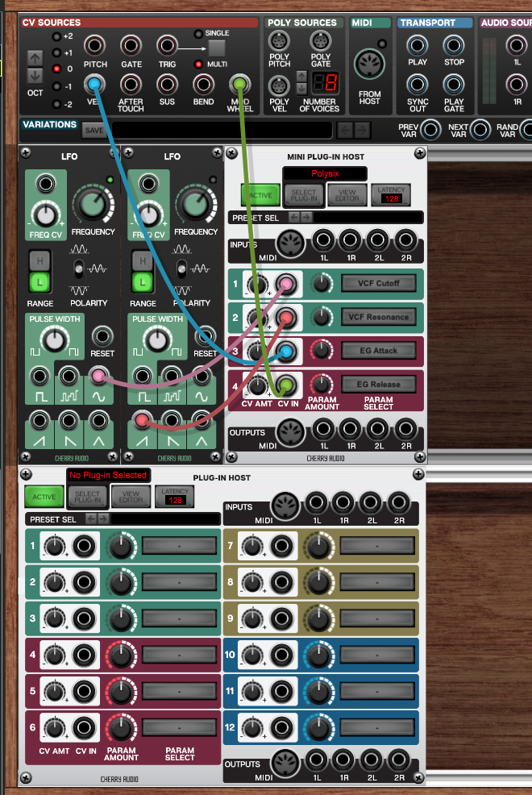Click the first LFO's PULSE WIDTH knob
Viewport: 532px width, 795px height.
[55, 339]
